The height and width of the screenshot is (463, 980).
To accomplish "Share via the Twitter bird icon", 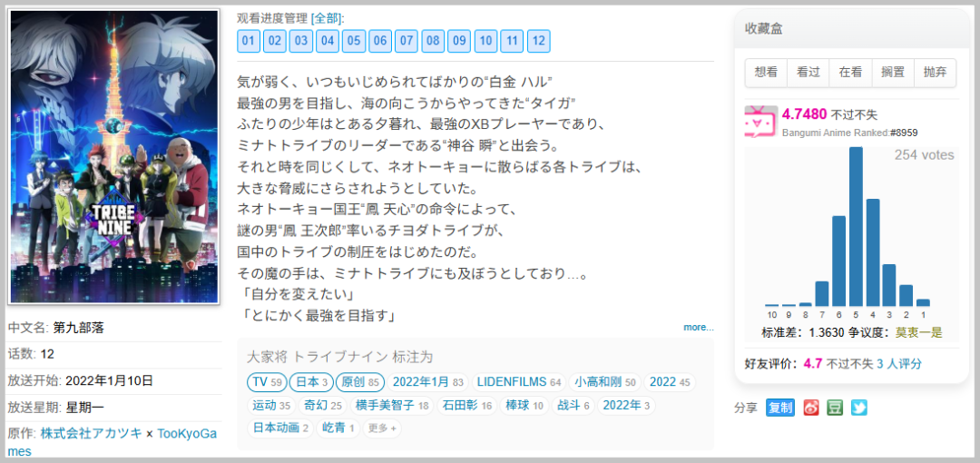I will pyautogui.click(x=858, y=408).
